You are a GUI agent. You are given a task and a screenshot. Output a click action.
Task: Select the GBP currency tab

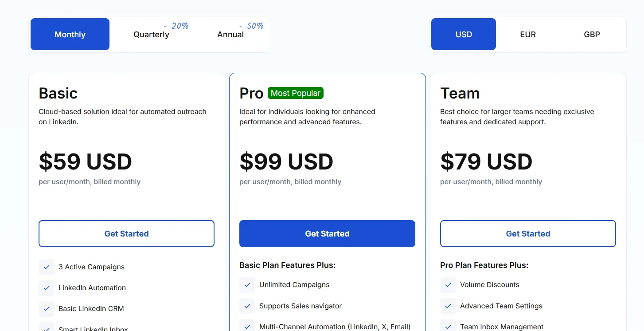pos(592,34)
